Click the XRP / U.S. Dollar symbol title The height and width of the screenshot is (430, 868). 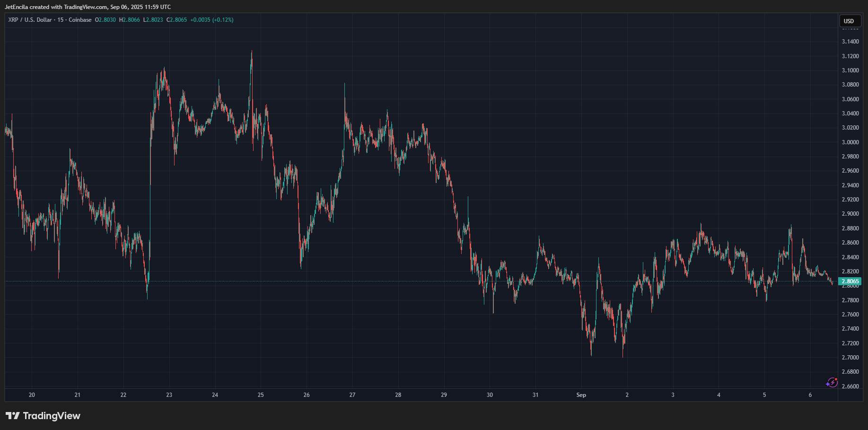[30, 20]
